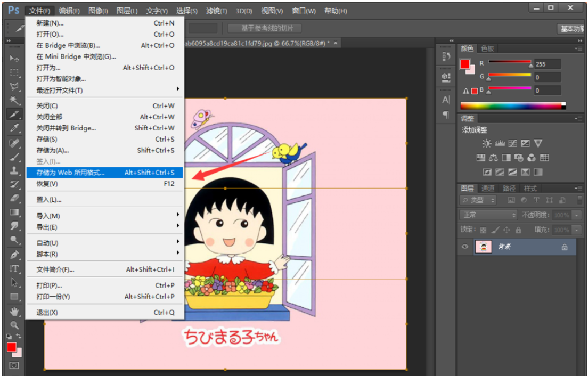Unlock the 背景 layer padlock
This screenshot has width=588, height=376.
coord(565,247)
